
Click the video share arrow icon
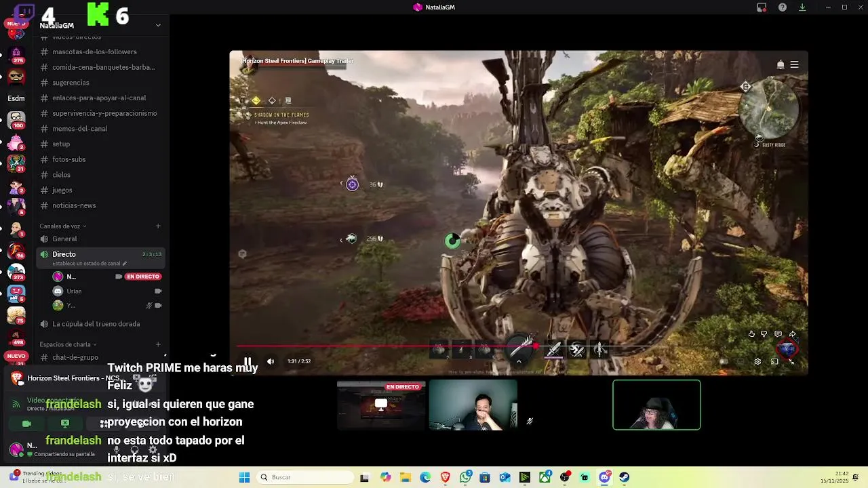[x=792, y=334]
